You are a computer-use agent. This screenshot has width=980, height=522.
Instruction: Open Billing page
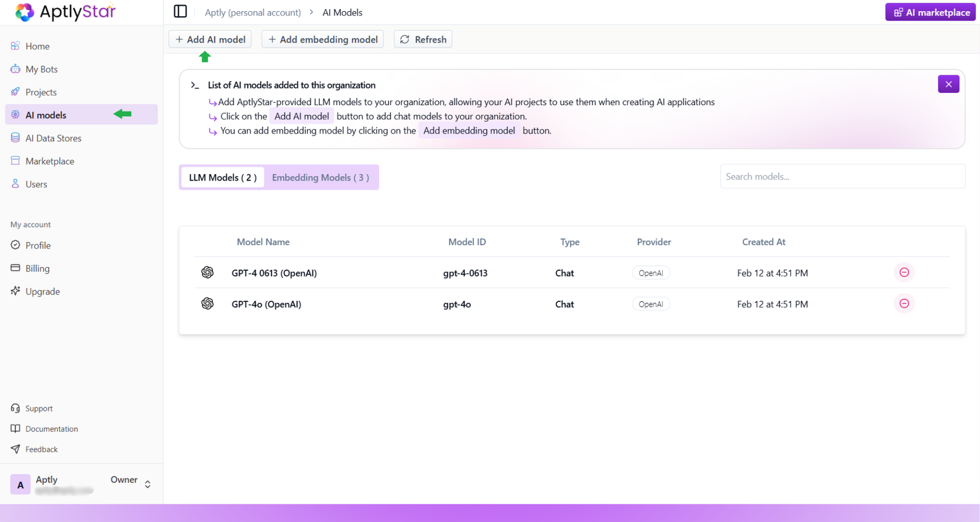tap(81, 268)
